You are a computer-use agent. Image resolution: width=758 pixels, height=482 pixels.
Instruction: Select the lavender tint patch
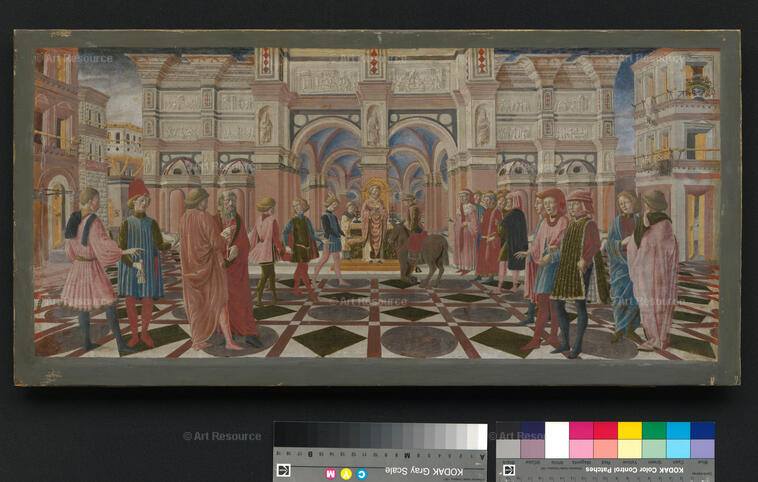point(702,449)
